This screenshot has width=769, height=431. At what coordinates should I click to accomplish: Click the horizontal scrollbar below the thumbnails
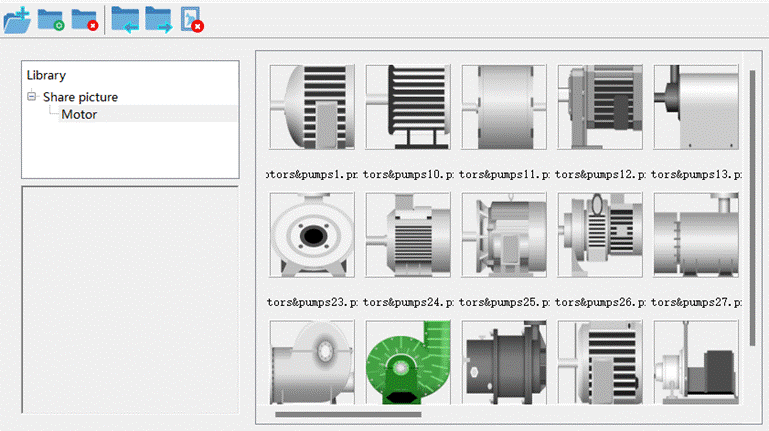348,413
